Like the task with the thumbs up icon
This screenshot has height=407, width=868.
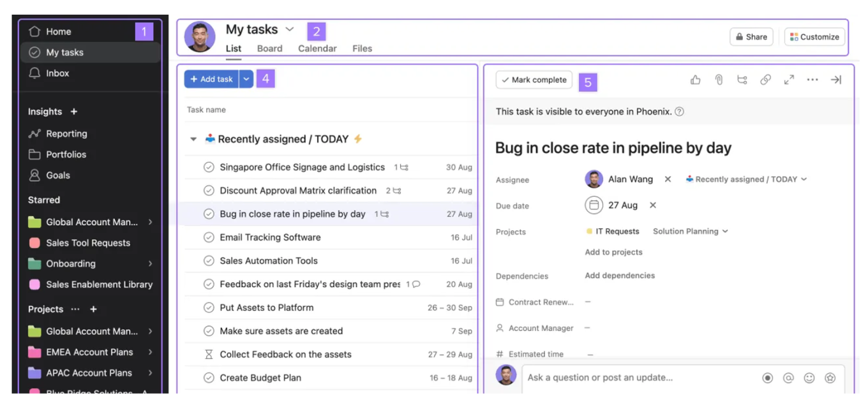click(695, 79)
